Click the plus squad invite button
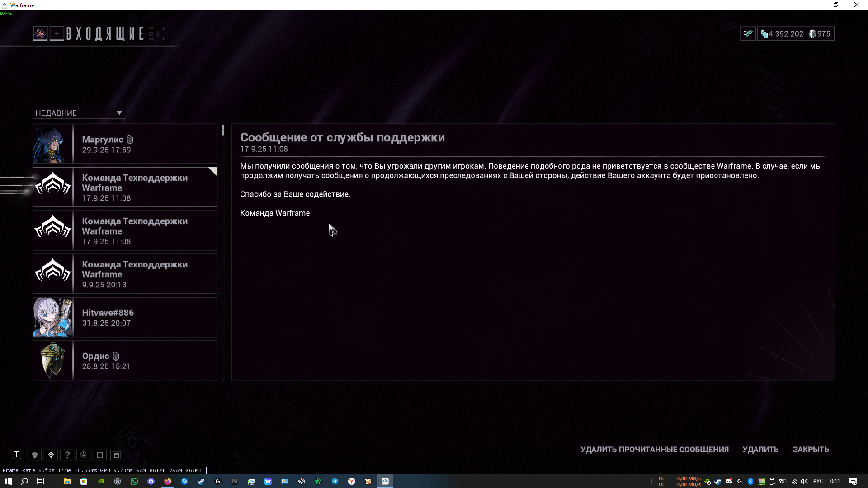 click(57, 33)
